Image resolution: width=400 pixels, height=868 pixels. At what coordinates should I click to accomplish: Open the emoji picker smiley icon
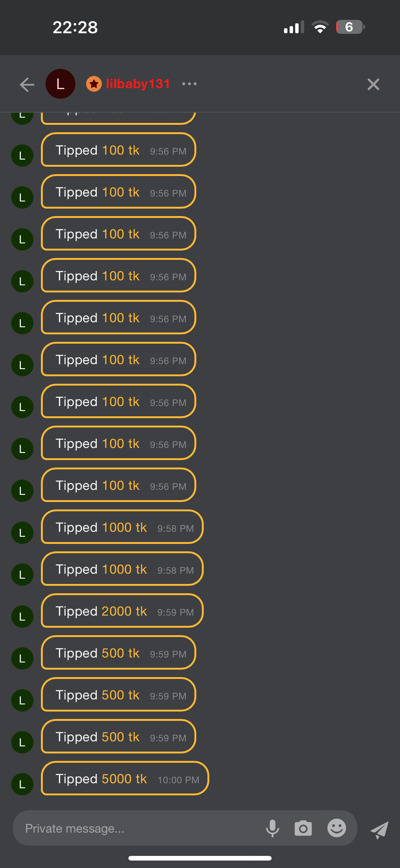tap(336, 828)
